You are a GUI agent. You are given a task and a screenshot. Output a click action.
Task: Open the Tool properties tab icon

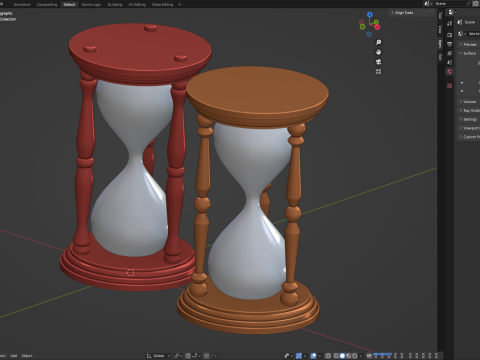point(450,23)
